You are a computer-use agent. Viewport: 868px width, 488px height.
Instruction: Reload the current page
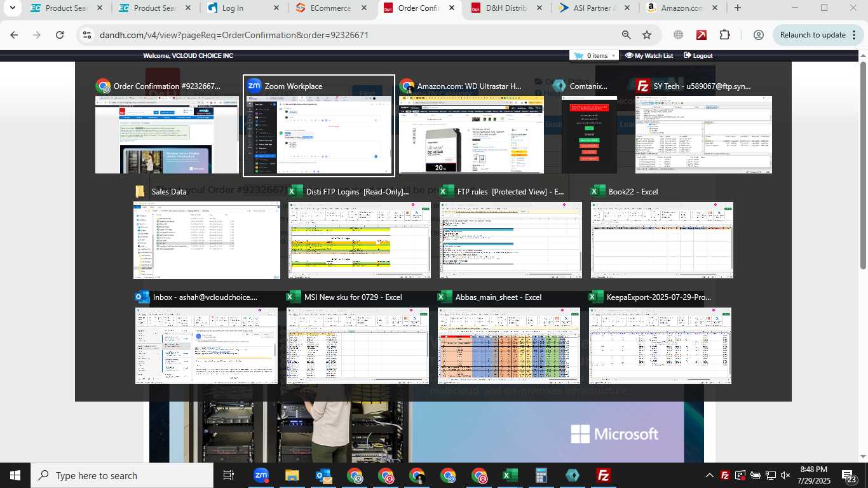60,35
